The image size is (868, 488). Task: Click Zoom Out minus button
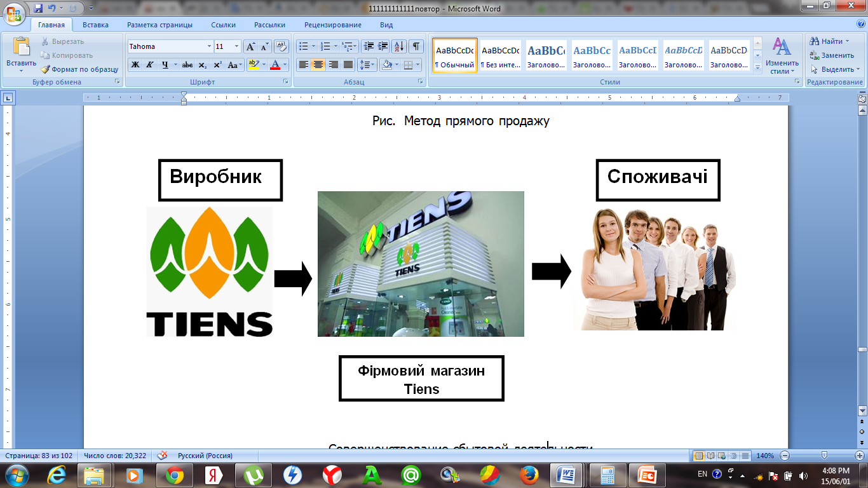coord(785,456)
